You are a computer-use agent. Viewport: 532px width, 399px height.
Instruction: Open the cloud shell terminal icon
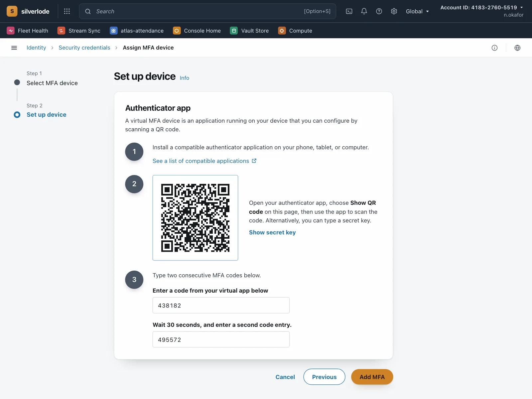[x=349, y=11]
